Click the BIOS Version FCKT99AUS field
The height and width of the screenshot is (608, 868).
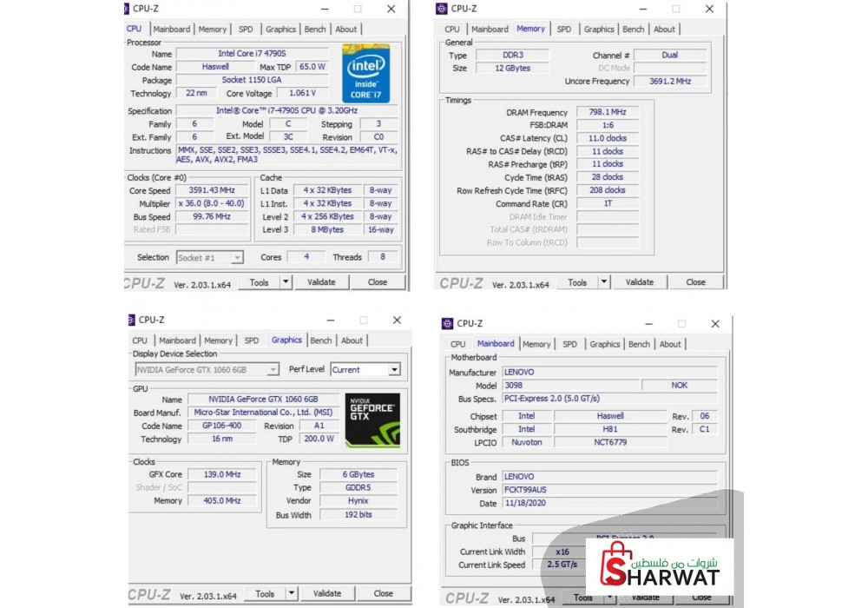(610, 490)
